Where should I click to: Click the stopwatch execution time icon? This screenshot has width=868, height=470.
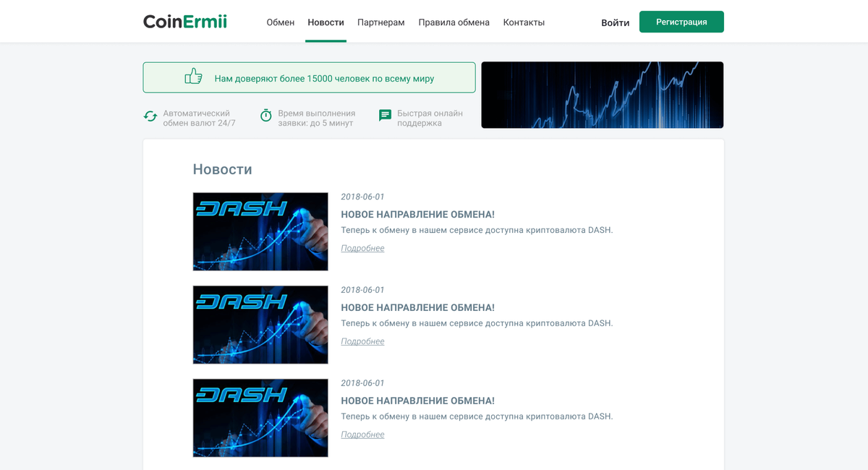click(265, 116)
